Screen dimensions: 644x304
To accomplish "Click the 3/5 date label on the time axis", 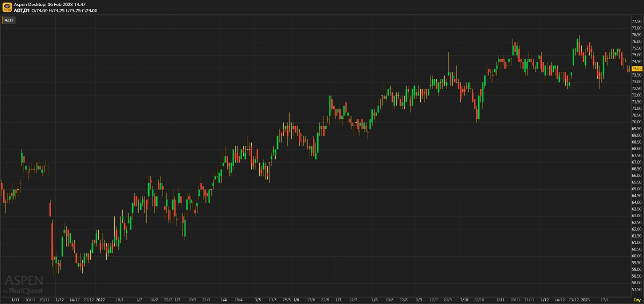I will [258, 300].
